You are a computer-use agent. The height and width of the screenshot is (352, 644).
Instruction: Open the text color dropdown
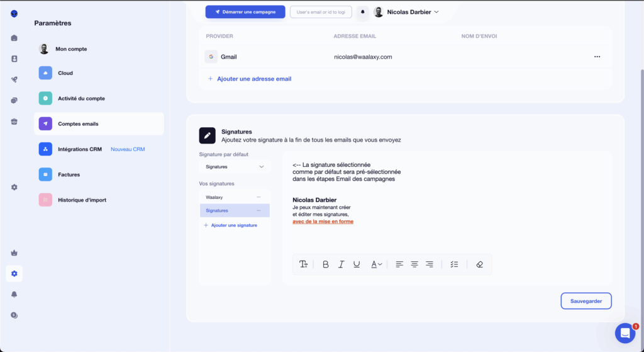377,264
